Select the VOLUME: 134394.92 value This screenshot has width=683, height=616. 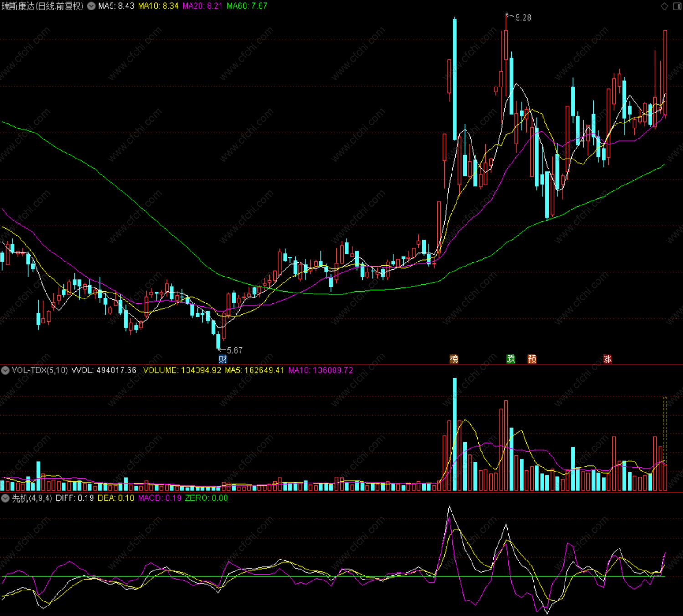pos(182,370)
